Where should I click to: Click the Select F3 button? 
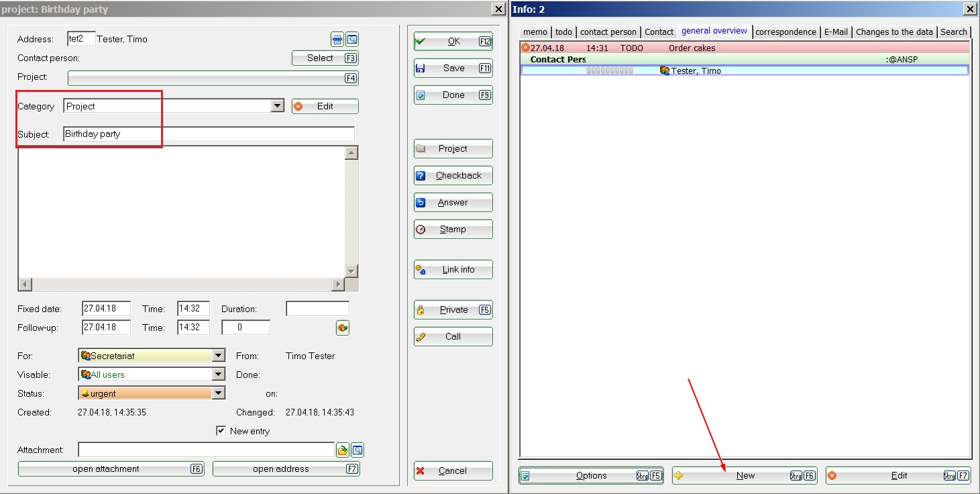pos(325,58)
